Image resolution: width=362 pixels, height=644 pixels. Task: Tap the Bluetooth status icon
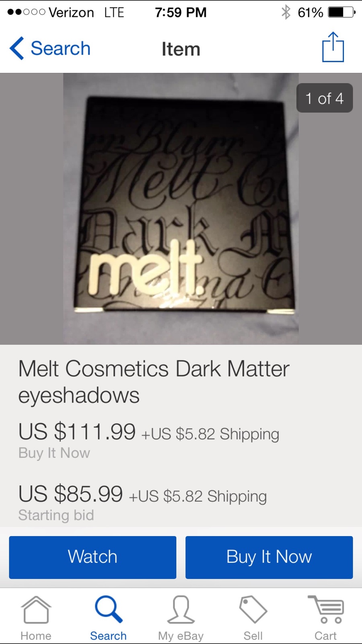click(286, 12)
